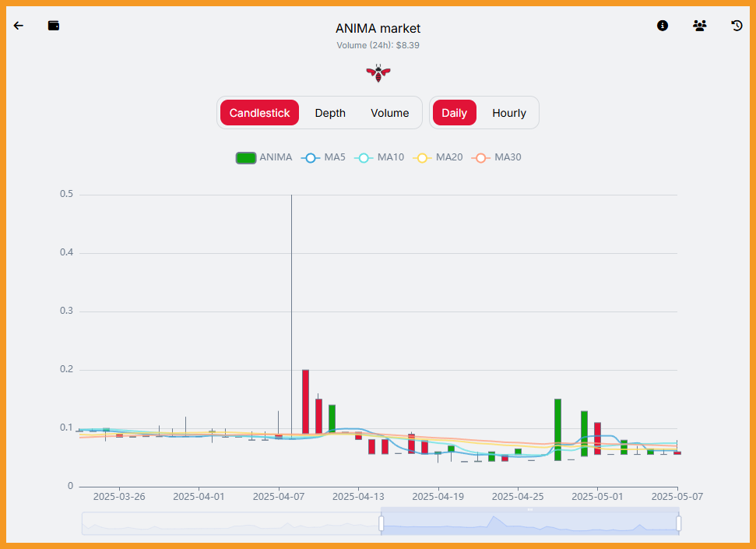Toggle the MA5 line legend
This screenshot has width=756, height=549.
pos(323,158)
